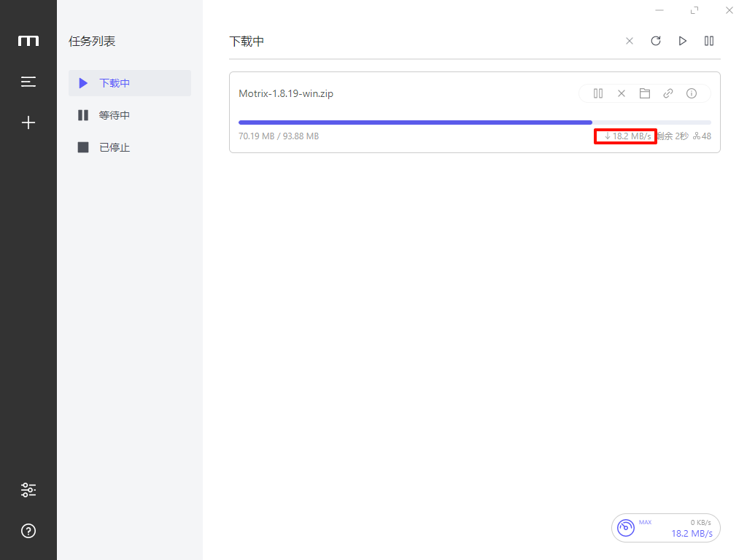Select the 已停止 stopped tab

coord(130,147)
